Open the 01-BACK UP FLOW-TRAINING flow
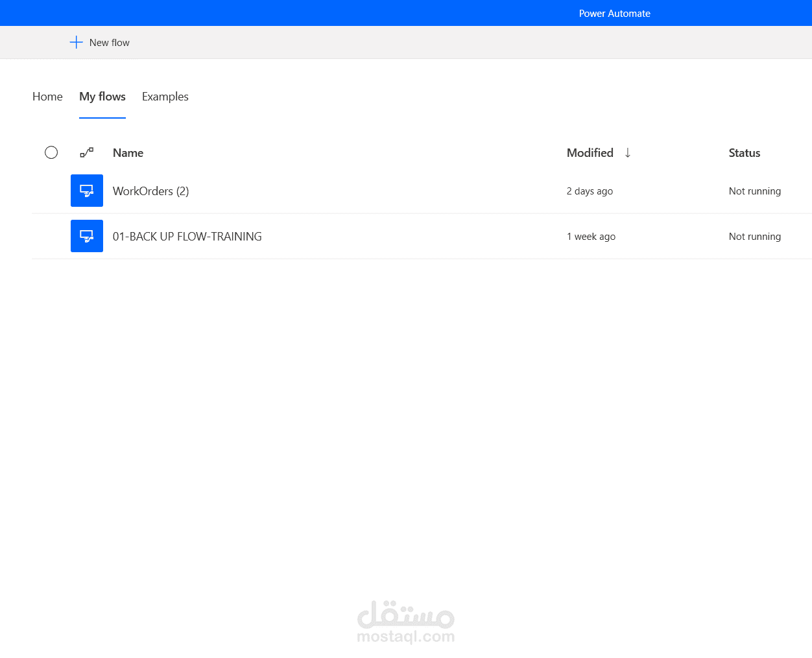 click(x=187, y=237)
